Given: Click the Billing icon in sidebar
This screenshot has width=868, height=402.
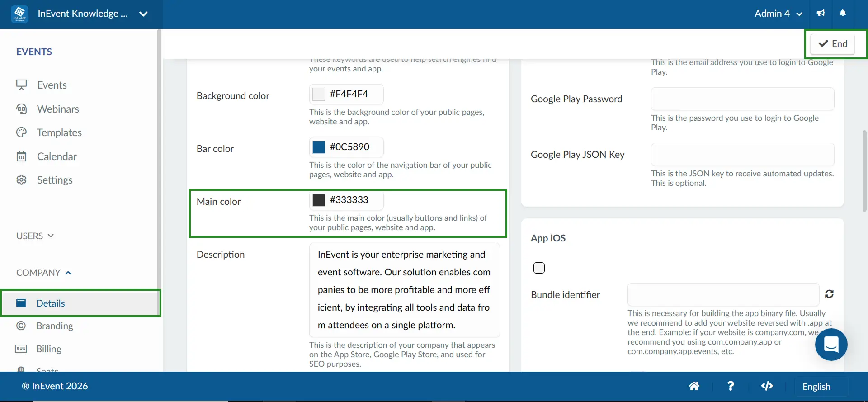Looking at the screenshot, I should [21, 349].
